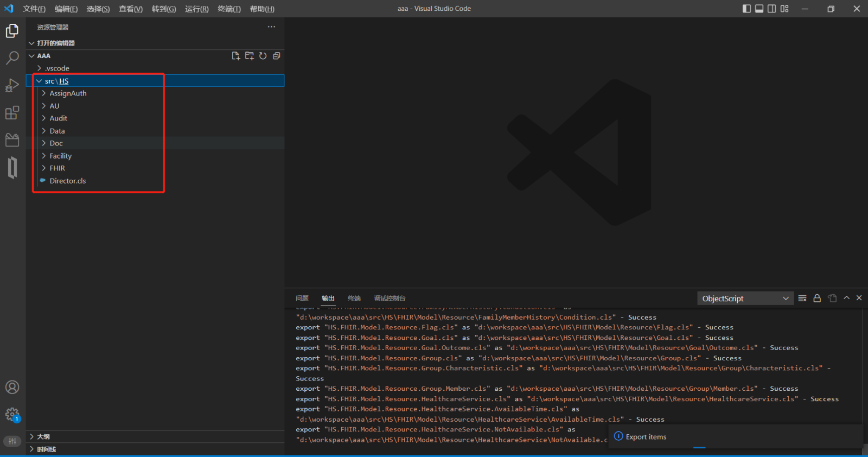Open the Manage gear settings icon

point(12,415)
